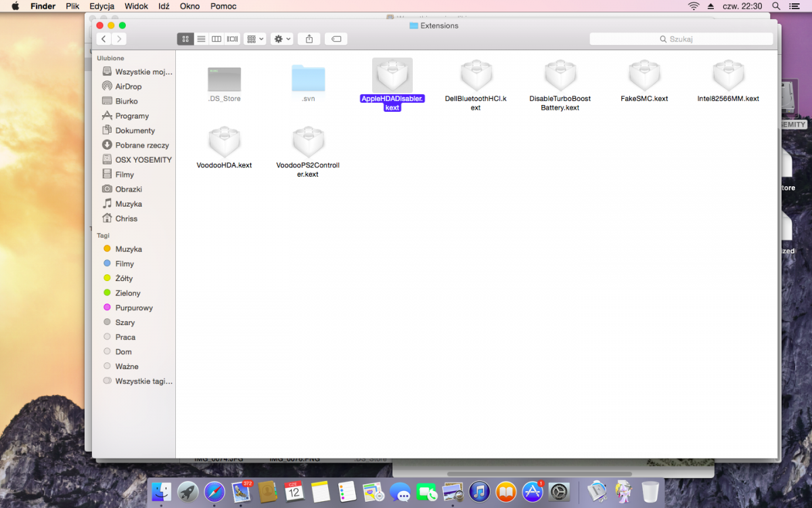This screenshot has width=812, height=508.
Task: Click the Edit Tags toolbar button
Action: click(x=336, y=39)
